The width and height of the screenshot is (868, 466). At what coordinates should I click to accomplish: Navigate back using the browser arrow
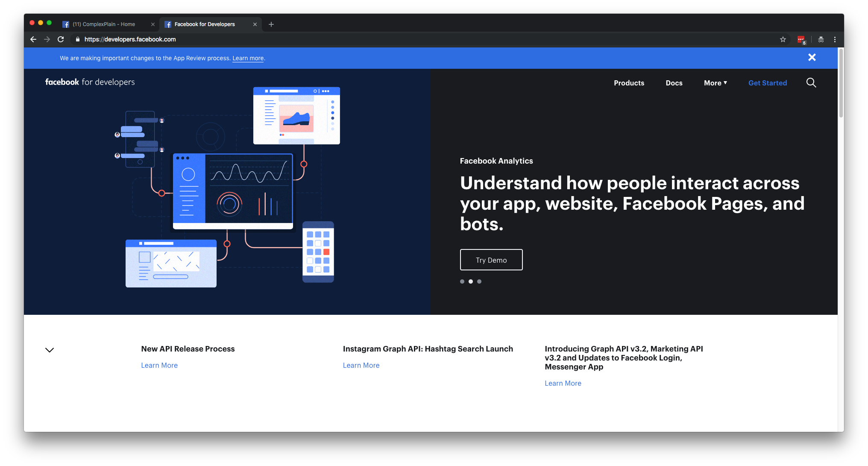point(33,39)
